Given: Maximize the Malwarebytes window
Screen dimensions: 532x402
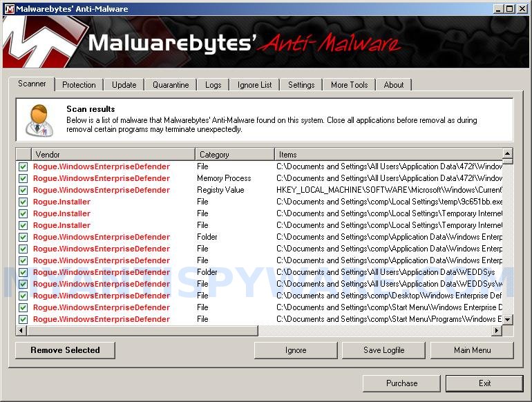Looking at the screenshot, I should pos(510,9).
